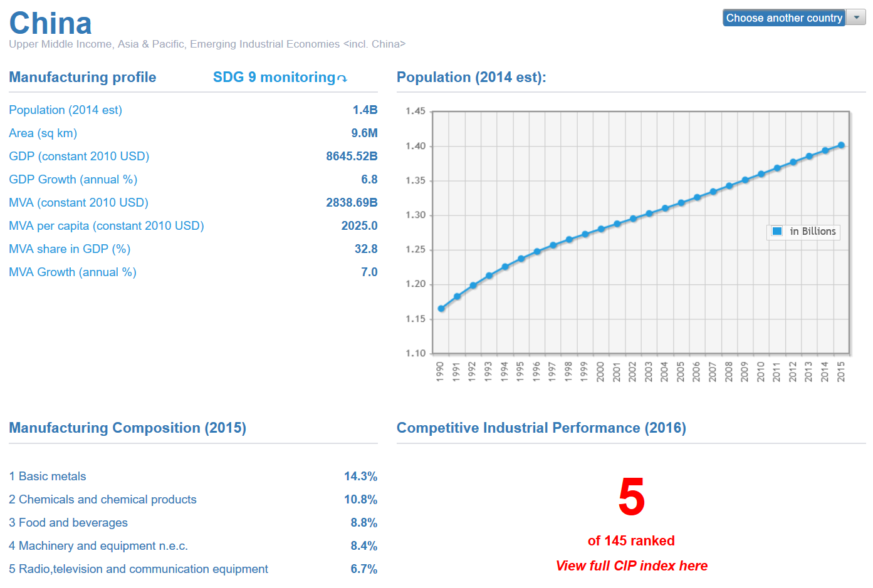873x588 pixels.
Task: Click the 8.8% food and beverages share
Action: [363, 523]
